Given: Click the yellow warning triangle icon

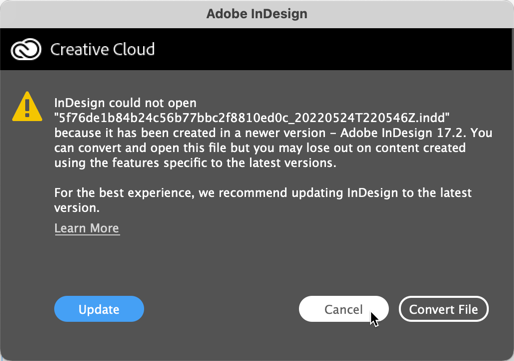Looking at the screenshot, I should pyautogui.click(x=27, y=107).
